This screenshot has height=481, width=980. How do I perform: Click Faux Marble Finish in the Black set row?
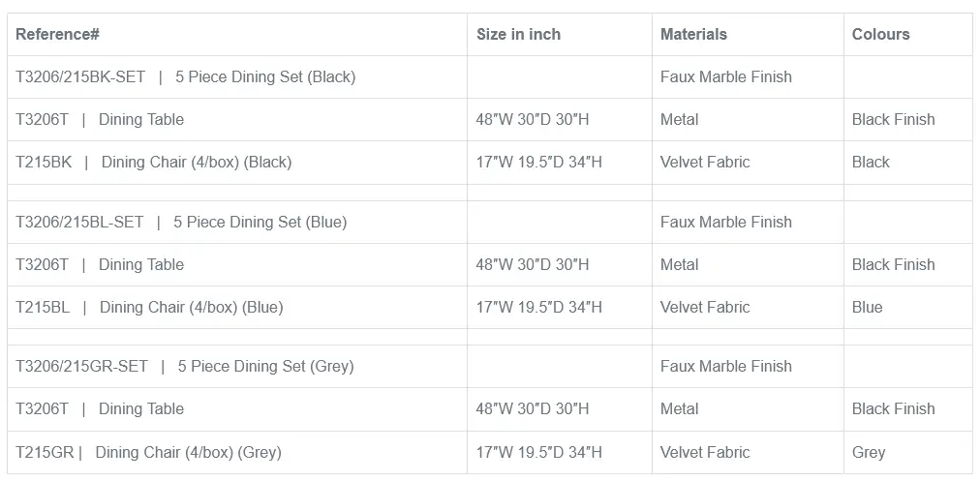[x=725, y=77]
